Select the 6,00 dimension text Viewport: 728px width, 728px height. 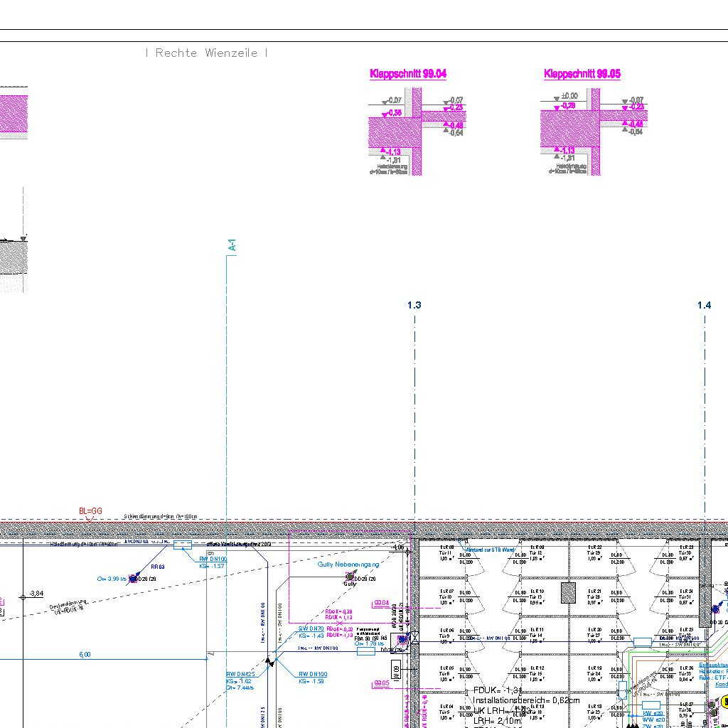[x=85, y=655]
